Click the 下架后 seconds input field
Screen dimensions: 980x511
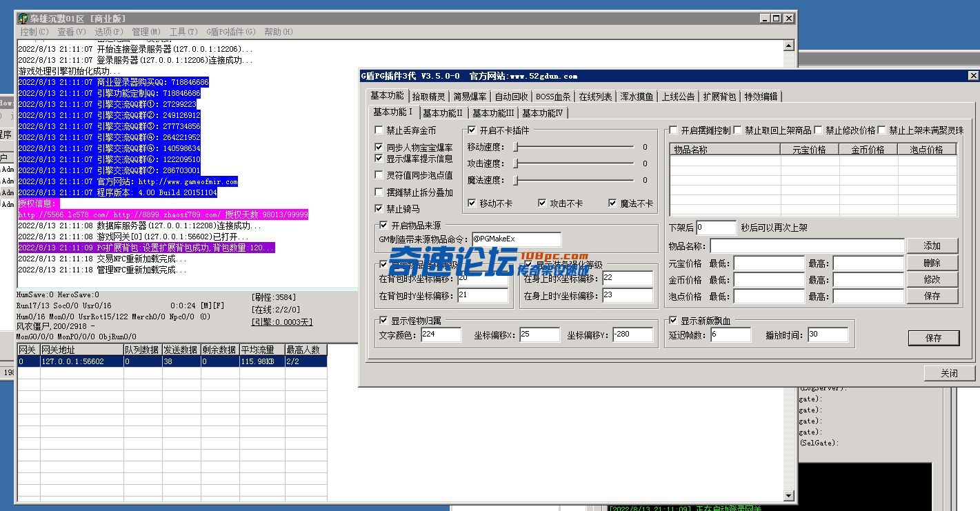(716, 228)
